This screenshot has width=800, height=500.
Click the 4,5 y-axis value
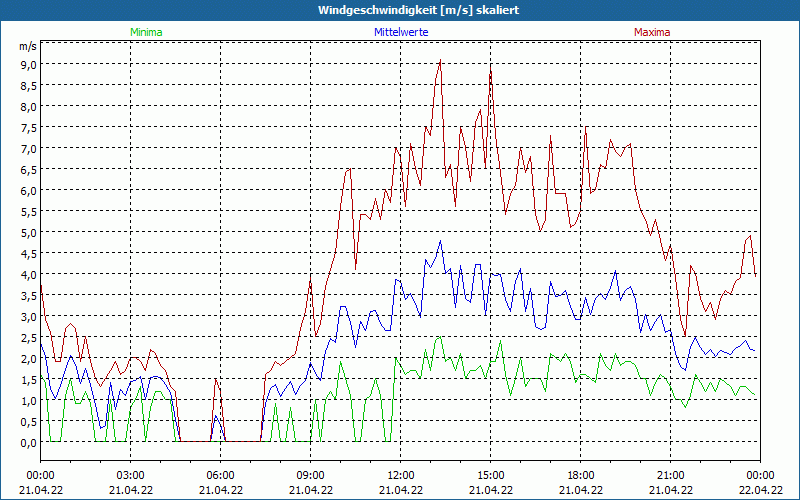pos(28,254)
